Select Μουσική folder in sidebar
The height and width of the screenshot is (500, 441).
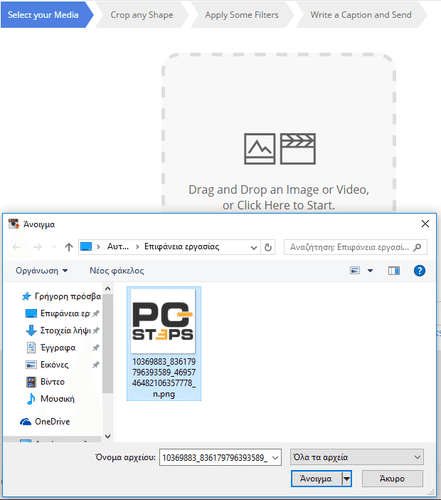[50, 399]
